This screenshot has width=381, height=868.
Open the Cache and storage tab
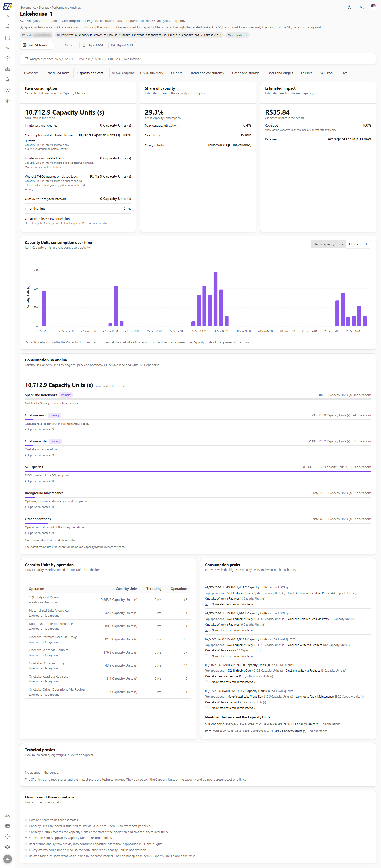(x=246, y=73)
